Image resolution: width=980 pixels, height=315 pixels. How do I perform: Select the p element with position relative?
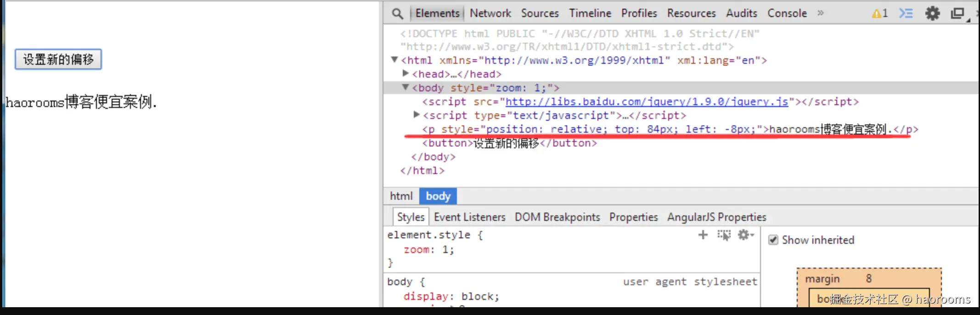coord(670,129)
